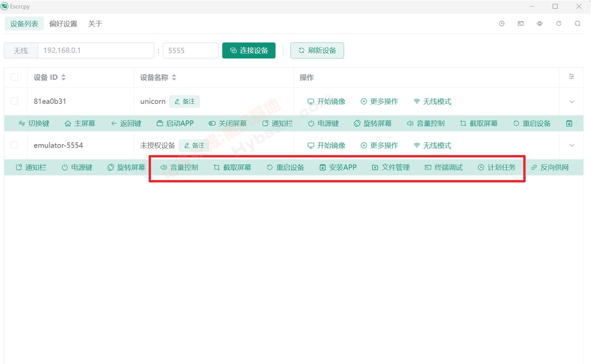Click the column settings icon in table header
Image resolution: width=591 pixels, height=364 pixels.
tap(572, 77)
